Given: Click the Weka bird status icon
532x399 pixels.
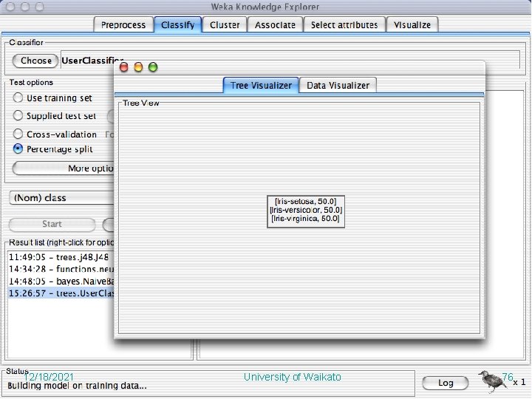Looking at the screenshot, I should (x=493, y=381).
